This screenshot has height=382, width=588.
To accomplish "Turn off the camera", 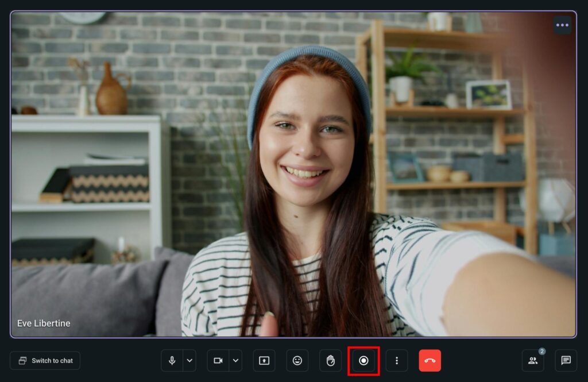I will 218,361.
